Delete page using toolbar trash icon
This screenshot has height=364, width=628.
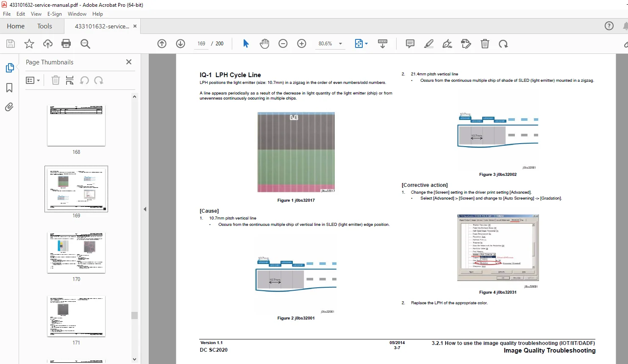[x=485, y=44]
